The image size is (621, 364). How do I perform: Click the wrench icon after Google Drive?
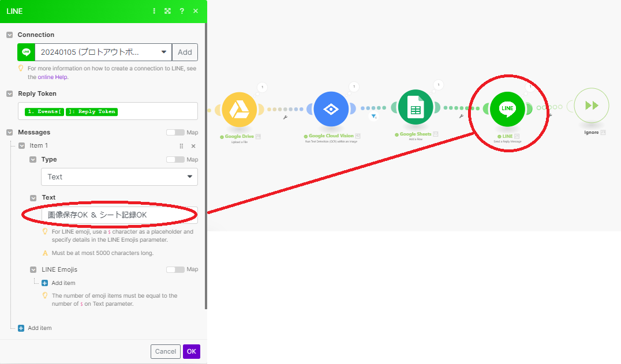285,118
